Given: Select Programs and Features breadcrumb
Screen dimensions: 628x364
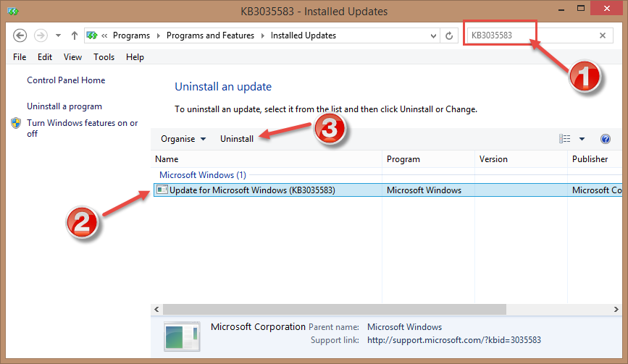Looking at the screenshot, I should pyautogui.click(x=210, y=35).
